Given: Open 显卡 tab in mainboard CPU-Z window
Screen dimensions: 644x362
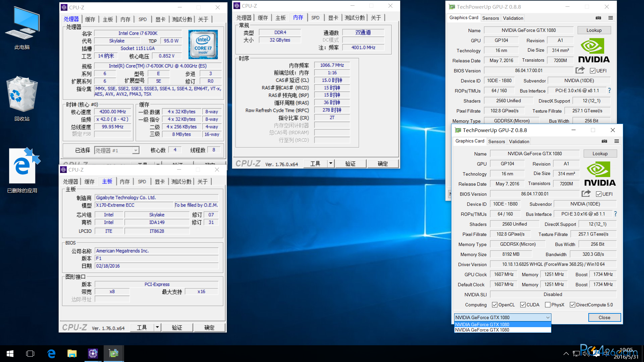Looking at the screenshot, I should click(160, 182).
